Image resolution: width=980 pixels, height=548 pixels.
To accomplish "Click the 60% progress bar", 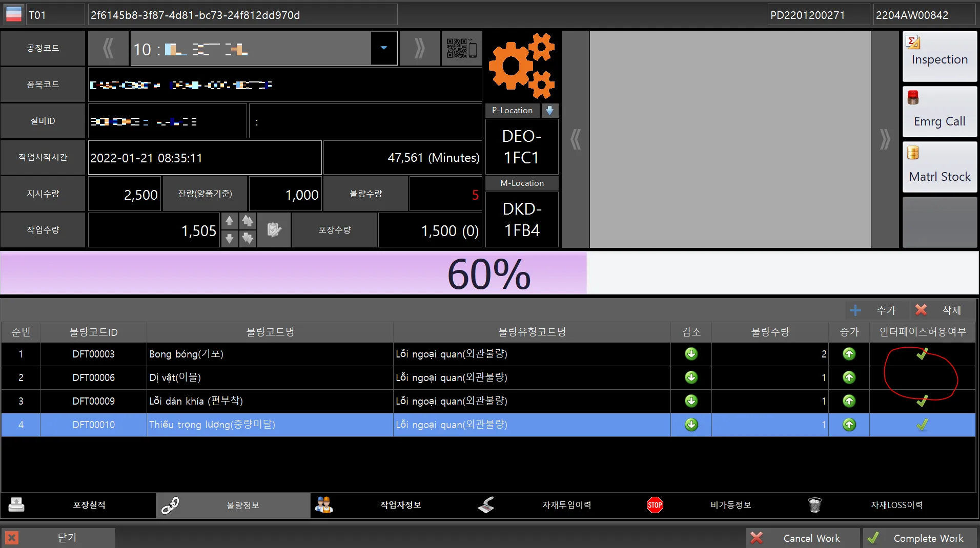I will [489, 273].
